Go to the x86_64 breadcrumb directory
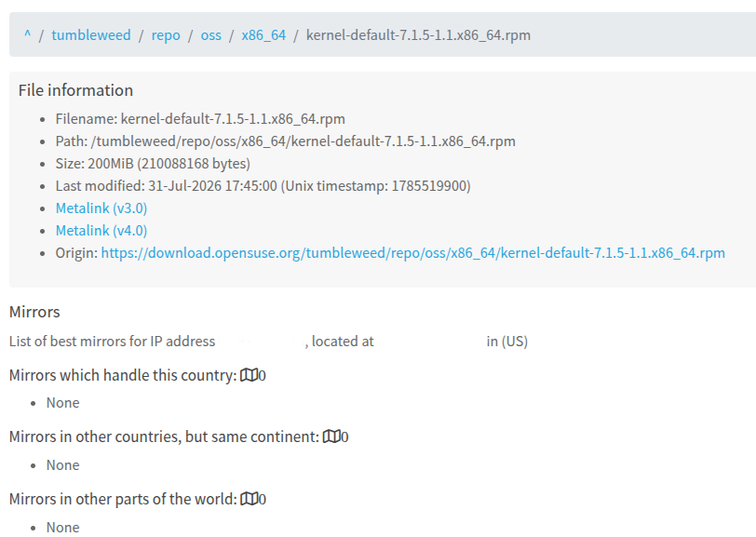This screenshot has width=756, height=537. [263, 35]
